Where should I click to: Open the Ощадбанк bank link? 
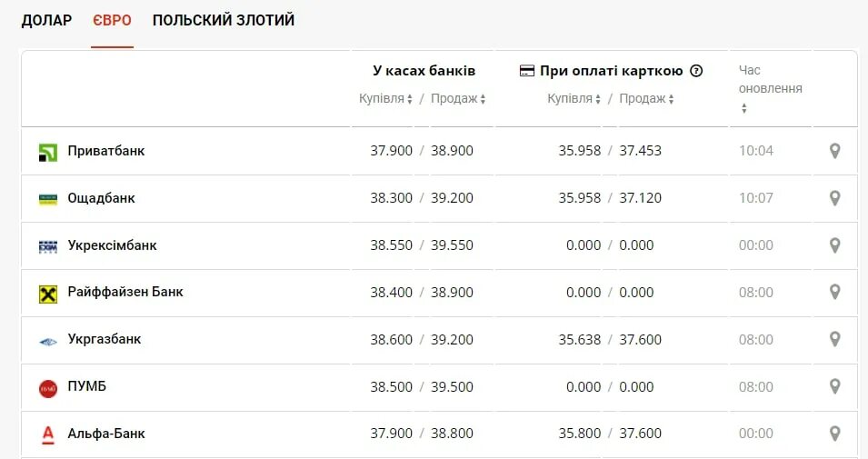click(101, 198)
